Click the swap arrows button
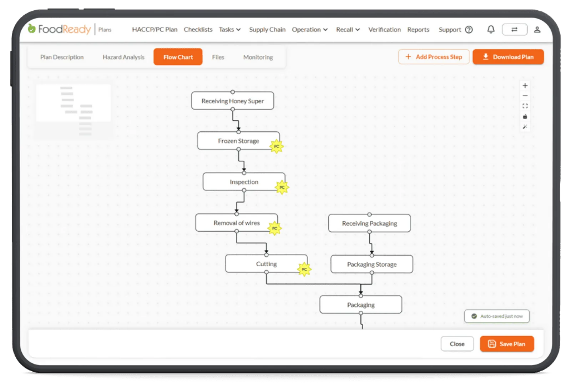 click(x=514, y=29)
